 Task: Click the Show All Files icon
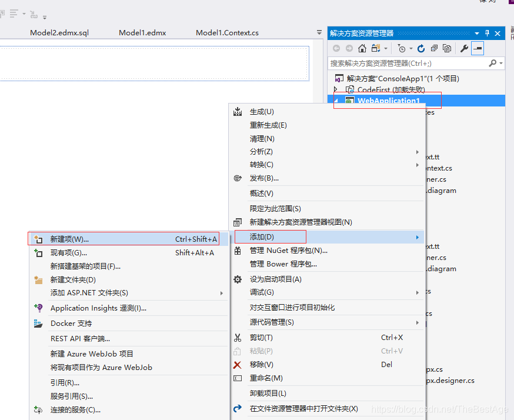pyautogui.click(x=447, y=48)
